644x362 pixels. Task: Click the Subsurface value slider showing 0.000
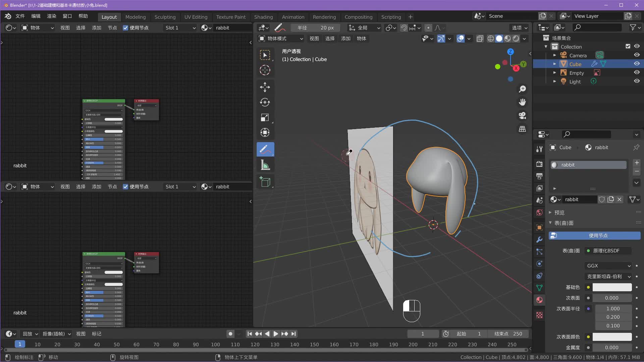[612, 298]
